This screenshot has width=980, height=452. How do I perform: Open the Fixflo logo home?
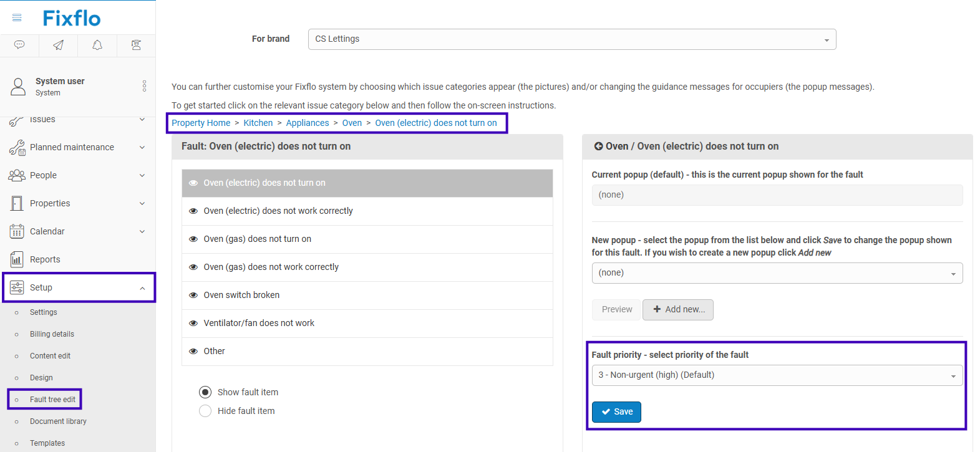pos(72,18)
